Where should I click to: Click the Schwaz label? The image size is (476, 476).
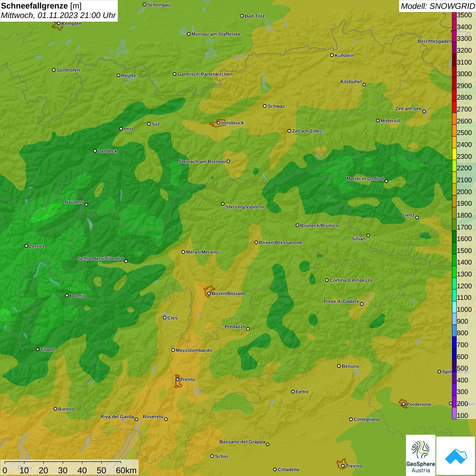pyautogui.click(x=276, y=106)
